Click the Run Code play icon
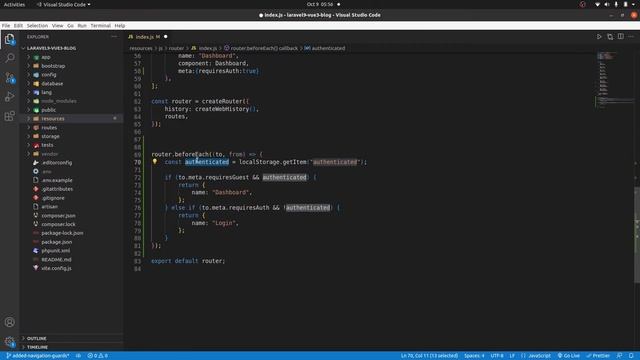The height and width of the screenshot is (360, 640). coord(599,37)
